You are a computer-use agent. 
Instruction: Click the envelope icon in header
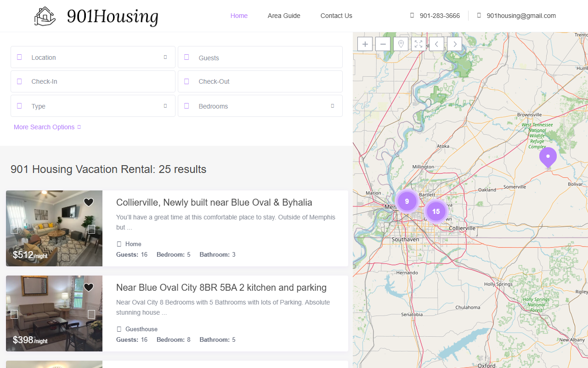pos(479,15)
